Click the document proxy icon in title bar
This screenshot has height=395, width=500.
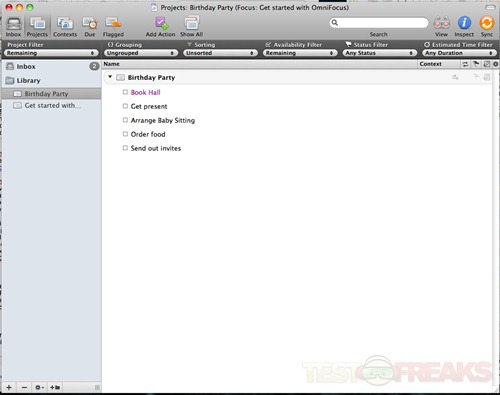coord(154,7)
